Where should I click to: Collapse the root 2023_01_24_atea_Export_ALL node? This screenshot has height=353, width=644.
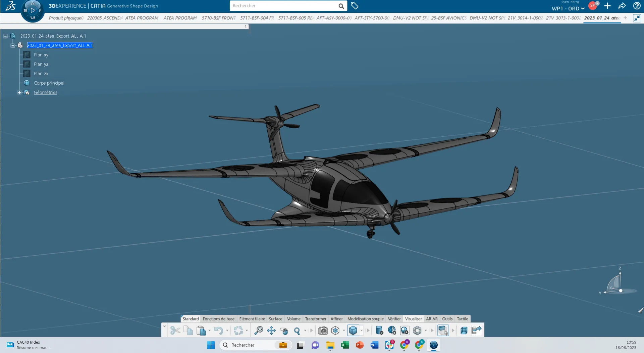point(6,36)
